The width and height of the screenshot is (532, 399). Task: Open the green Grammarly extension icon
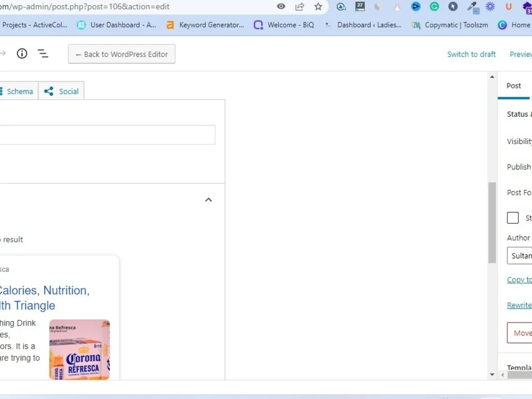point(434,6)
